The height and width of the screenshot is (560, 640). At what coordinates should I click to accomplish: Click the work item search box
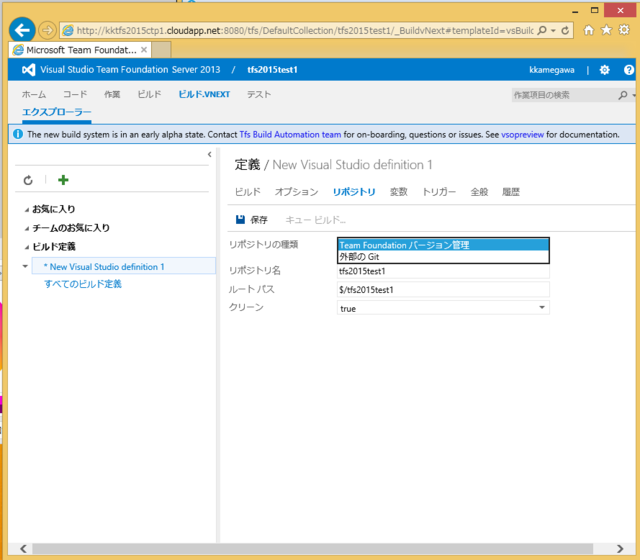coord(564,95)
